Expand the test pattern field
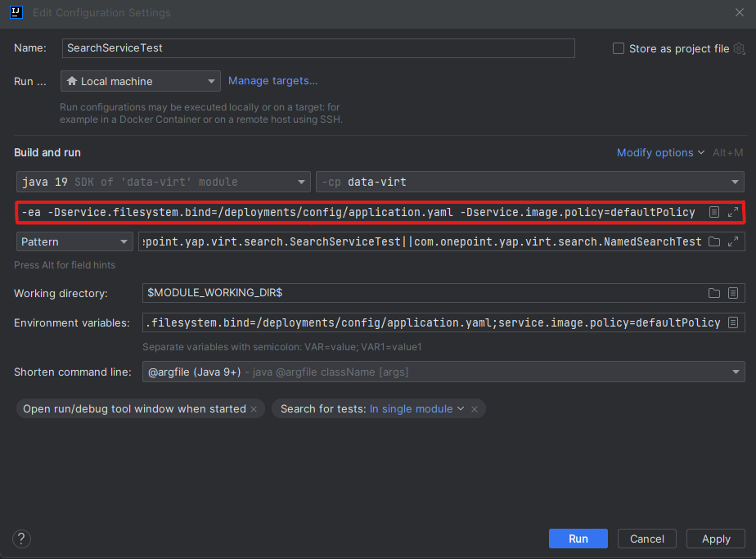This screenshot has height=559, width=756. [x=733, y=241]
